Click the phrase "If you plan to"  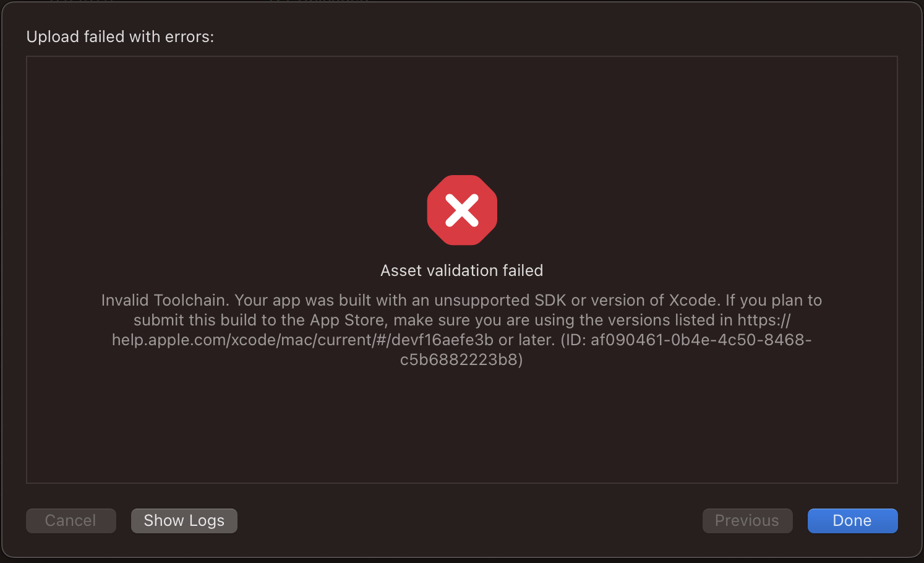[x=774, y=300]
